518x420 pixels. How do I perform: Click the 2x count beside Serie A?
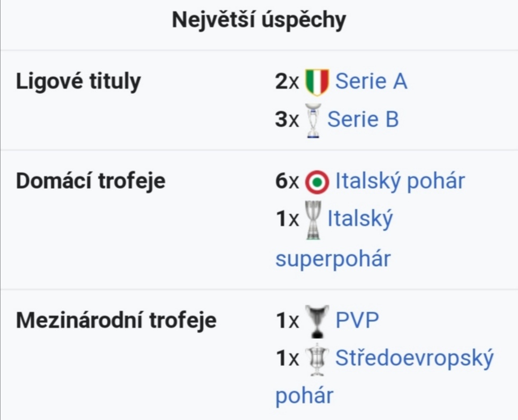(x=287, y=82)
